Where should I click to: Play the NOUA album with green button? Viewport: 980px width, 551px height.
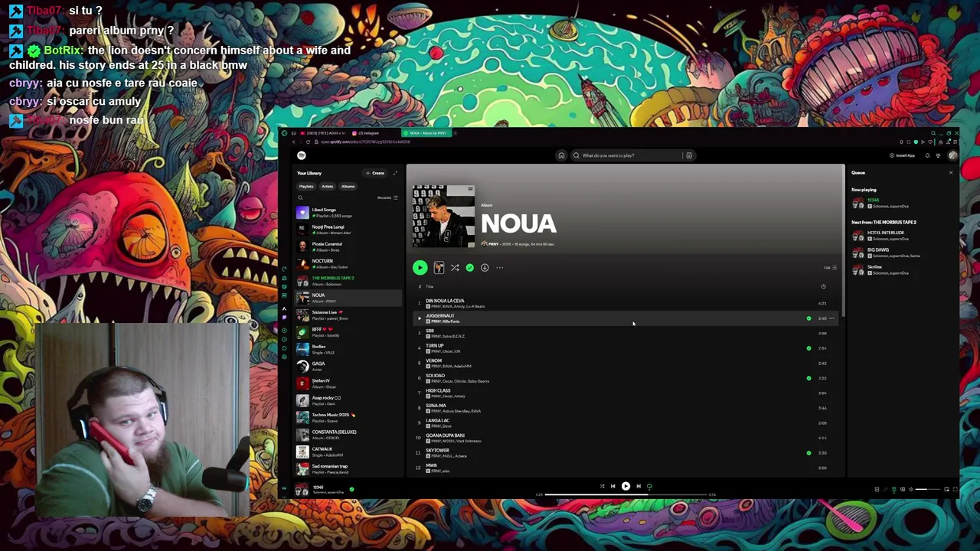click(x=420, y=268)
